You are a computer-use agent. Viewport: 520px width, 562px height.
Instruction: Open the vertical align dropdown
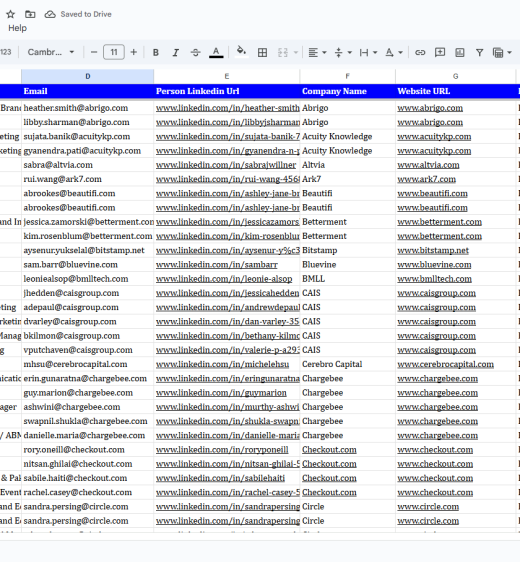(x=343, y=53)
